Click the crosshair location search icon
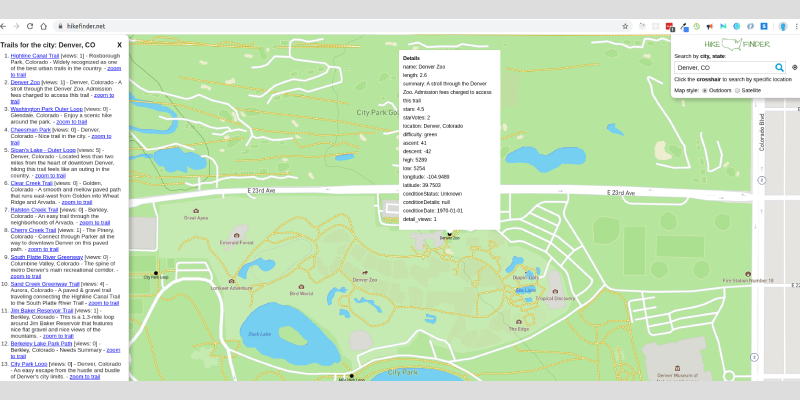The height and width of the screenshot is (400, 800). tap(794, 67)
